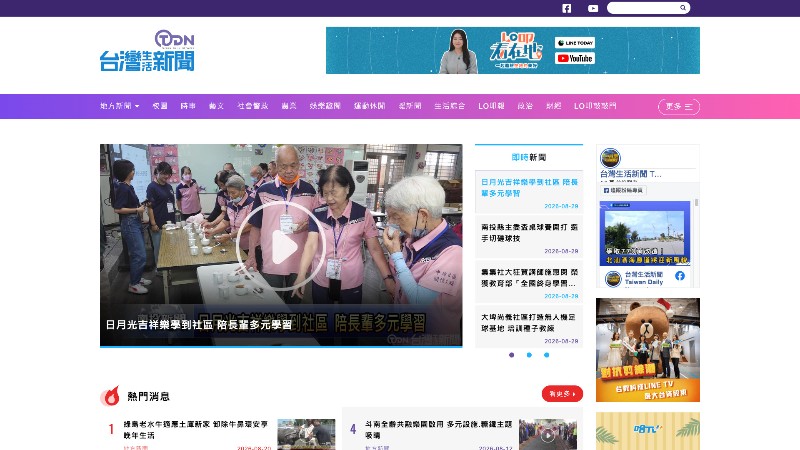Screen dimensions: 800x450
Task: Open the 運動休閒 navigation item
Action: coord(369,106)
